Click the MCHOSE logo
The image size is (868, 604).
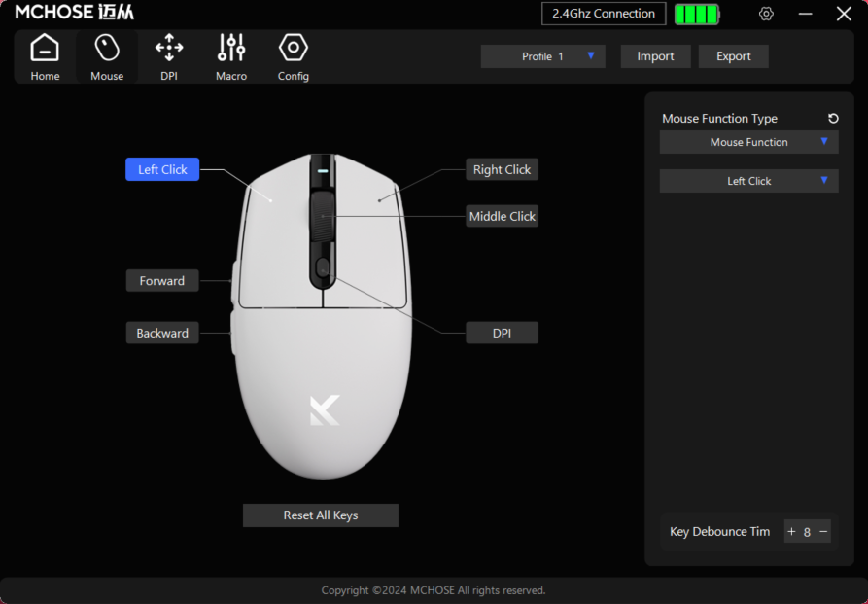[x=74, y=13]
